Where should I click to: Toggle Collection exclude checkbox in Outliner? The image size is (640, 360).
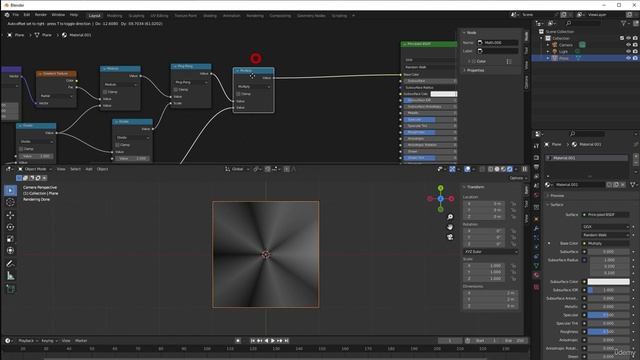click(622, 38)
